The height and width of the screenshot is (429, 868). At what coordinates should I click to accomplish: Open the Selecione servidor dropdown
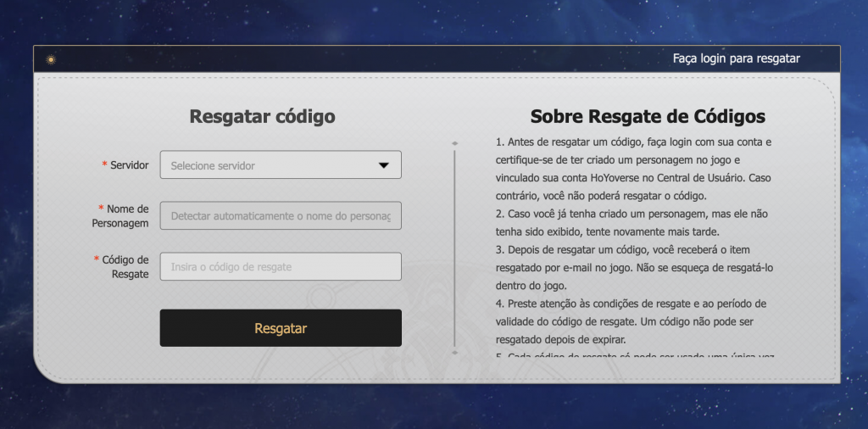[x=280, y=165]
